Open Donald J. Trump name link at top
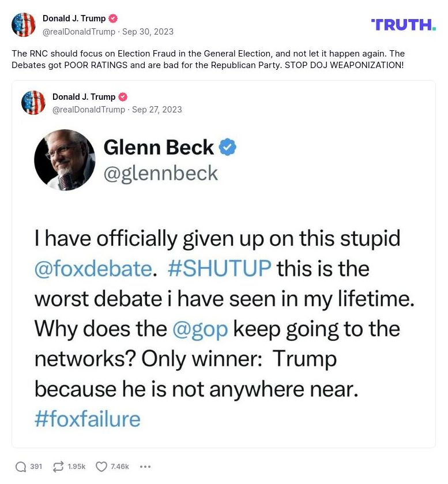This screenshot has width=448, height=484. coord(73,18)
